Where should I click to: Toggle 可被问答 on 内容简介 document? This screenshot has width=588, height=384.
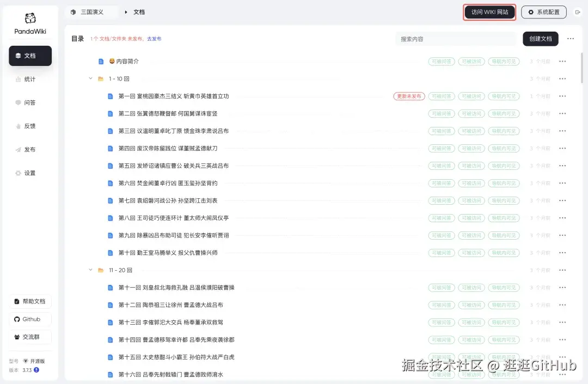coord(441,61)
